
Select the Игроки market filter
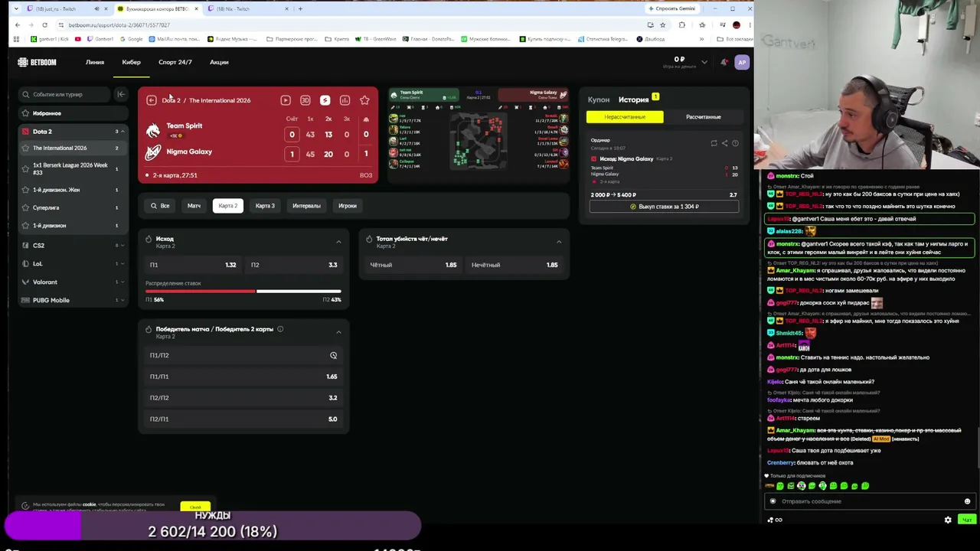point(348,206)
